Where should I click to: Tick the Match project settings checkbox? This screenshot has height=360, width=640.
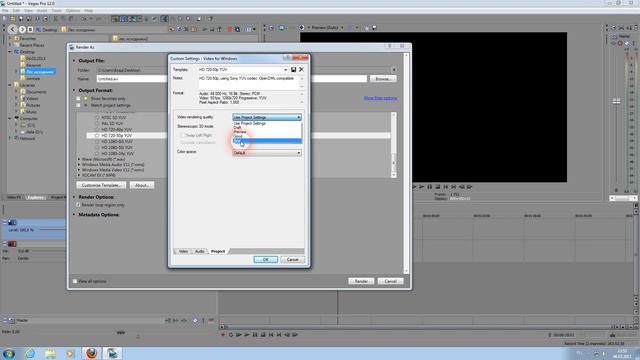(78, 105)
